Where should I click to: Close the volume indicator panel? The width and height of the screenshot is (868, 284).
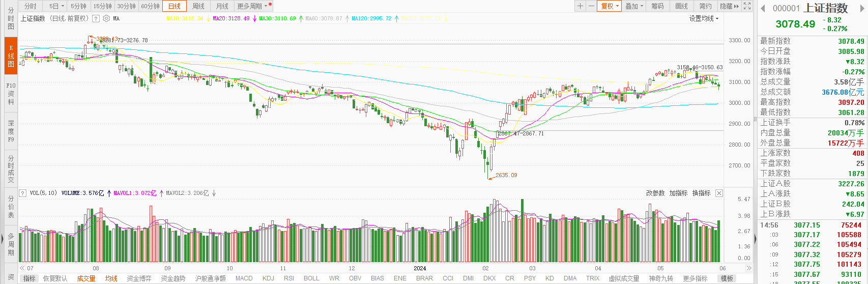coord(719,193)
